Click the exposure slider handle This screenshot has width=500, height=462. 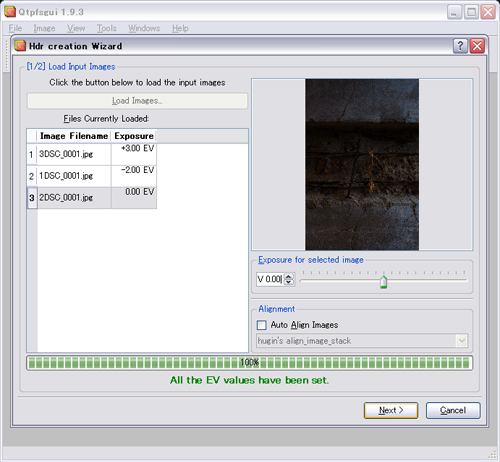coord(384,282)
